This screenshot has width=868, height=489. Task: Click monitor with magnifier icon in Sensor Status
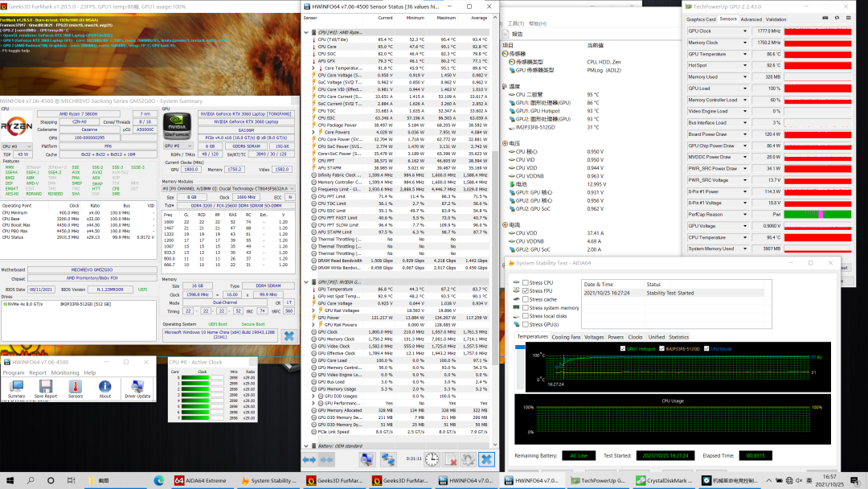(x=366, y=459)
